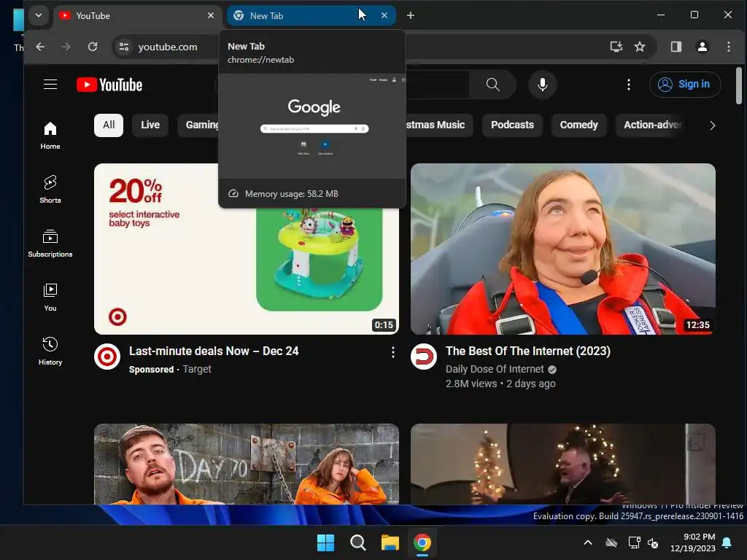
Task: Open File Explorer from the taskbar
Action: [x=390, y=542]
